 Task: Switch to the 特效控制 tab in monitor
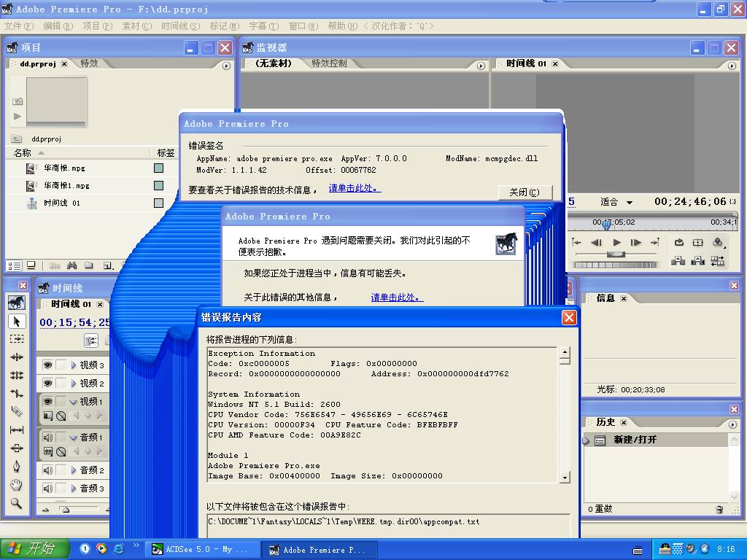coord(329,63)
